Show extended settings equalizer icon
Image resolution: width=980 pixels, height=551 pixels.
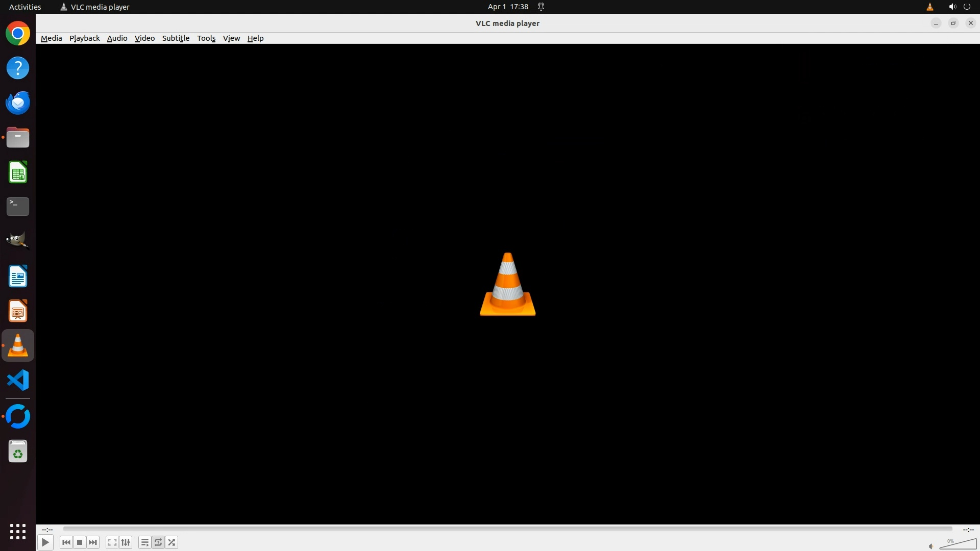click(126, 542)
